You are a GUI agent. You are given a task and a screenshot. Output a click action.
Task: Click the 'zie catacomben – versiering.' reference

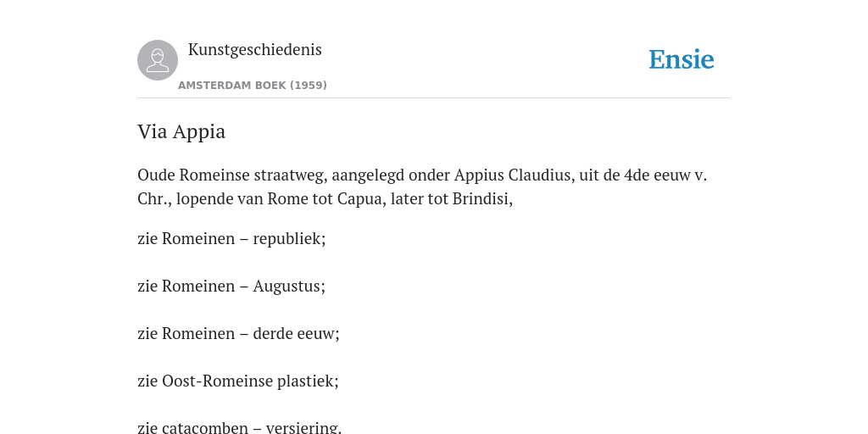point(240,427)
